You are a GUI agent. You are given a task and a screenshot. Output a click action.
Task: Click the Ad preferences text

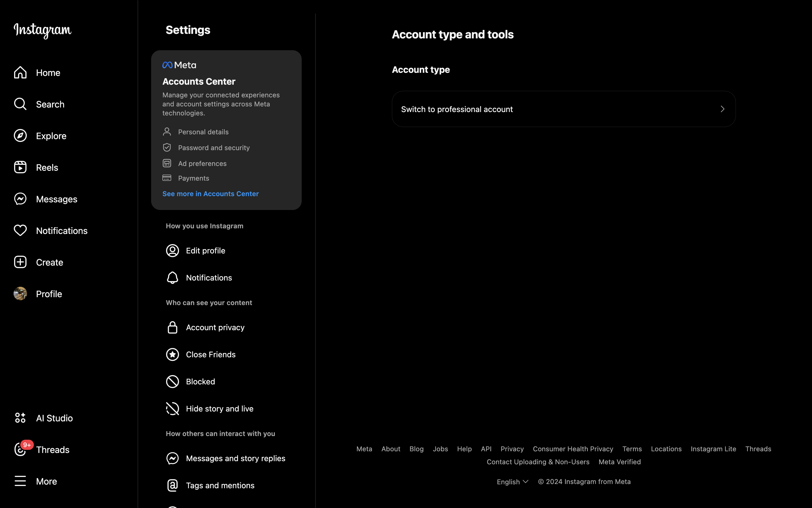(202, 164)
